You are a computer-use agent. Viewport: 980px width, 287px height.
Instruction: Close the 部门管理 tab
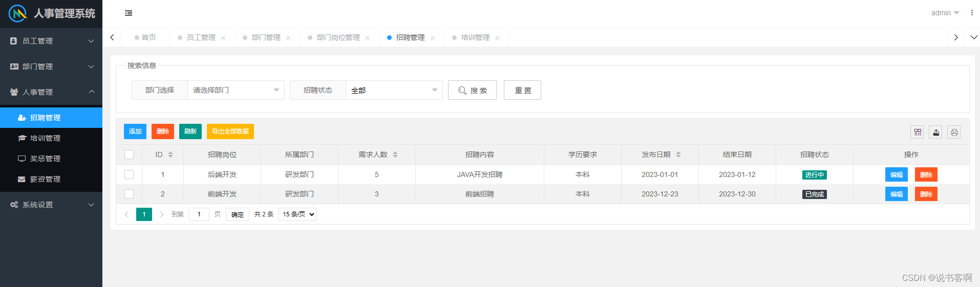[x=288, y=38]
